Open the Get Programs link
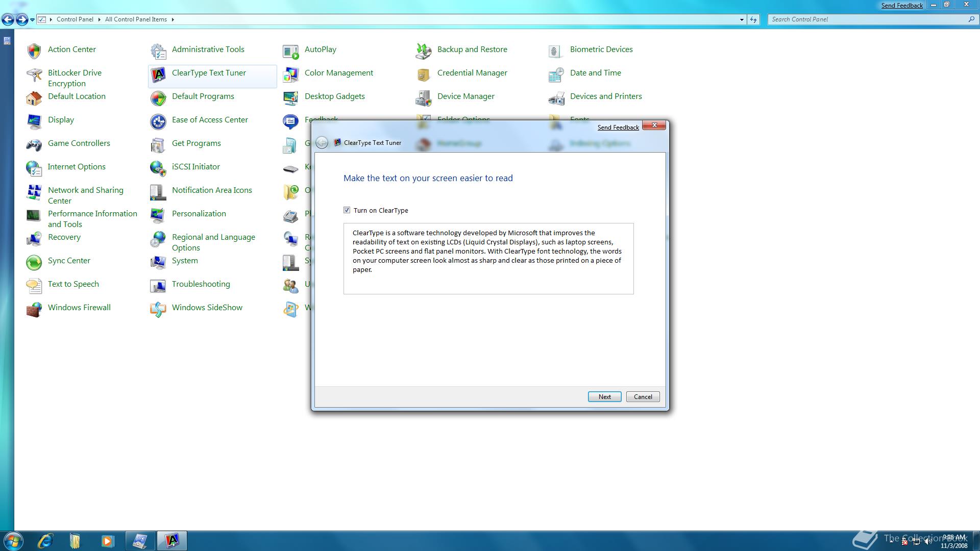 pyautogui.click(x=197, y=143)
